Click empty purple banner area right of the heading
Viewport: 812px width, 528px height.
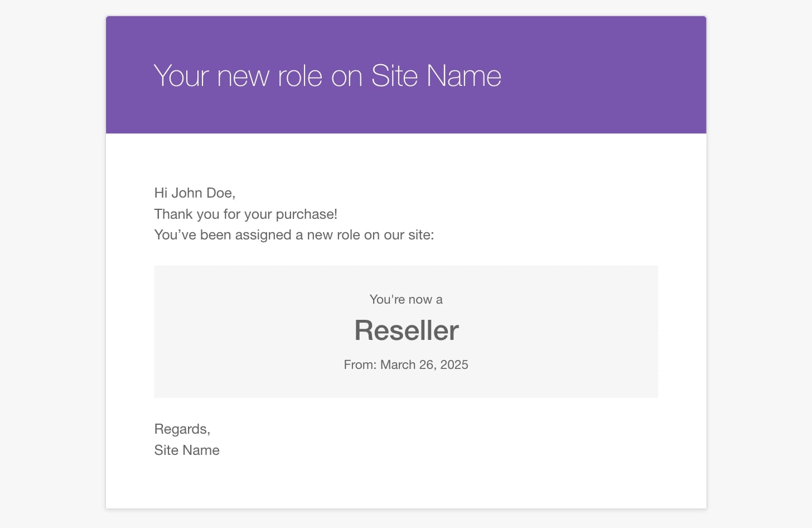pos(602,76)
